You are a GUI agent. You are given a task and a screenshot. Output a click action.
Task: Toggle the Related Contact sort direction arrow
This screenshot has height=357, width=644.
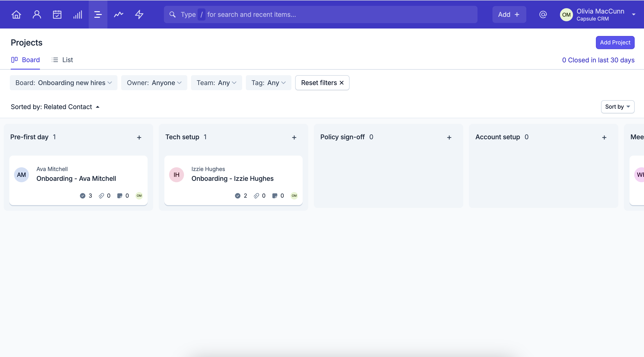point(98,107)
